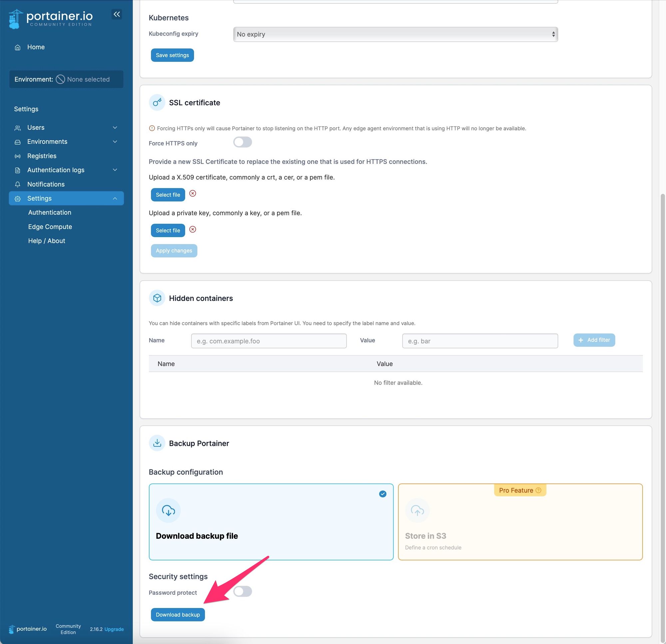
Task: Click the Notifications bell icon
Action: [18, 184]
